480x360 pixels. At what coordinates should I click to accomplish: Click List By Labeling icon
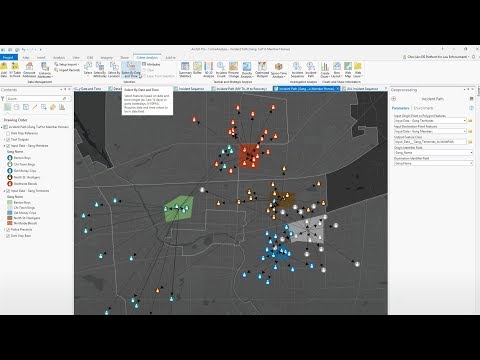tap(53, 107)
